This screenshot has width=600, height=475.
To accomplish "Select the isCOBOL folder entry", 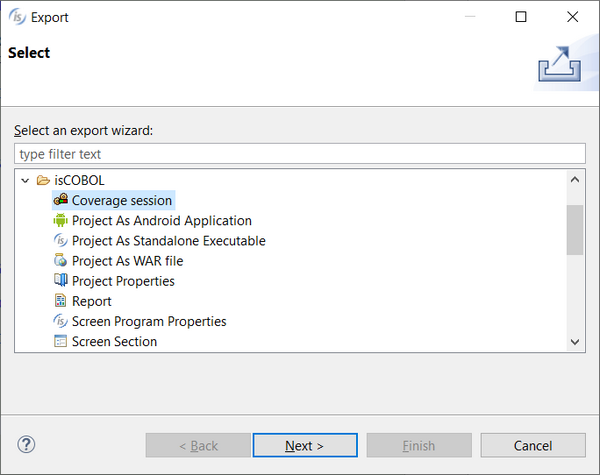I will pos(79,180).
